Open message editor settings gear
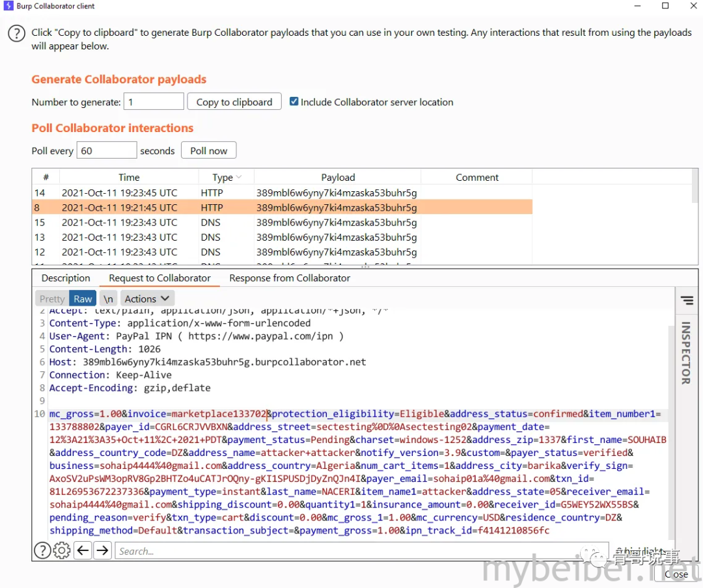 [62, 550]
